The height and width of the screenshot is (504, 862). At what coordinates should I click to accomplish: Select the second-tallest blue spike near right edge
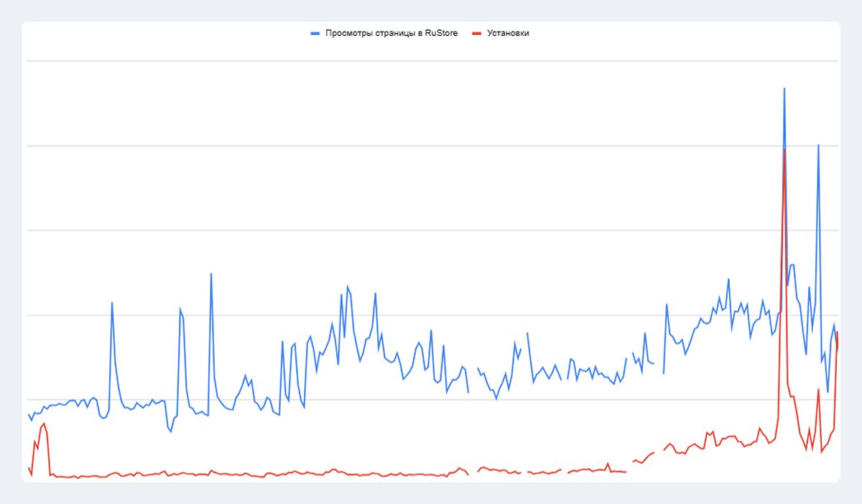point(818,145)
